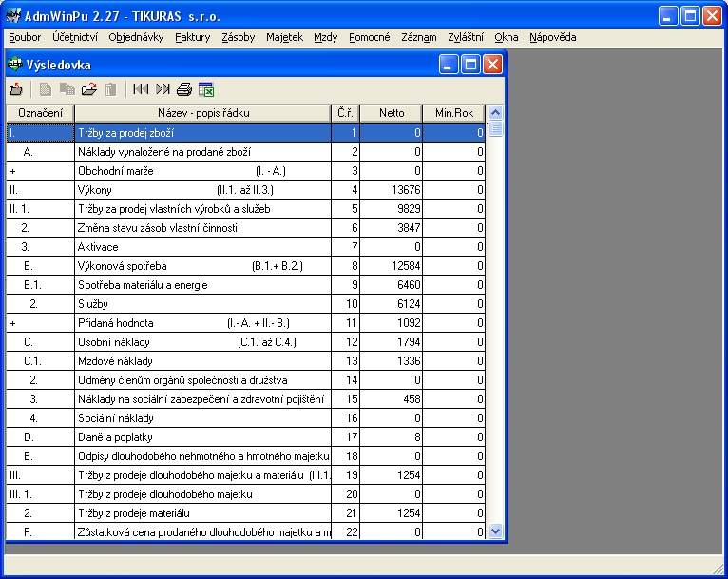
Task: Click the Označení column header
Action: click(41, 113)
